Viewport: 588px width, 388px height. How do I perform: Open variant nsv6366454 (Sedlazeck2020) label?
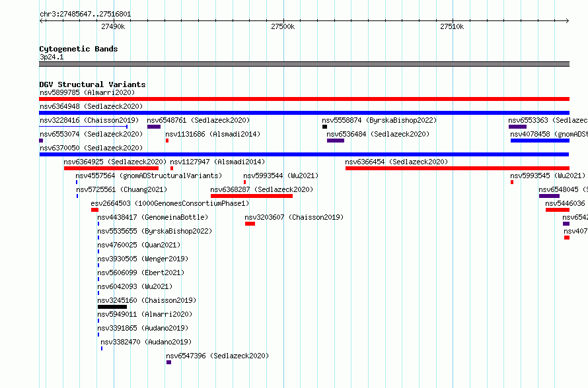[397, 162]
